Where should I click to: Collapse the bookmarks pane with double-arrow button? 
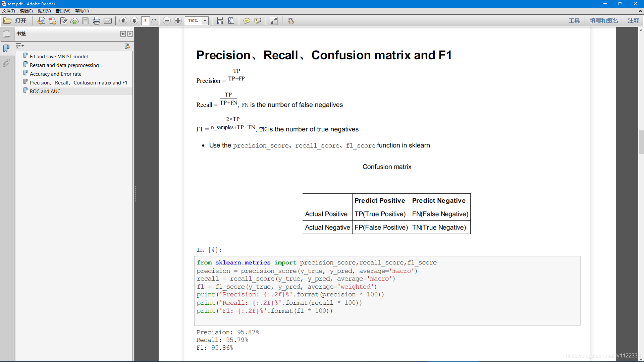123,34
